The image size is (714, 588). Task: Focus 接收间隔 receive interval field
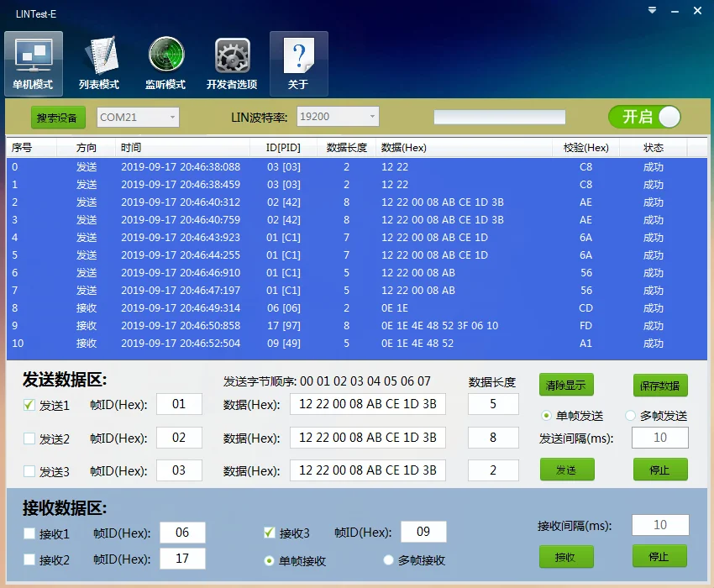point(660,525)
